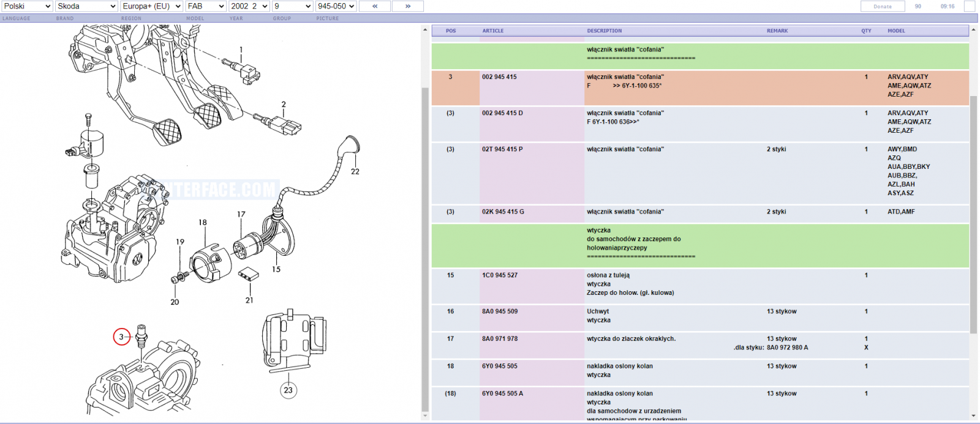
Task: Click the circled 3 marker in the diagram
Action: (122, 337)
